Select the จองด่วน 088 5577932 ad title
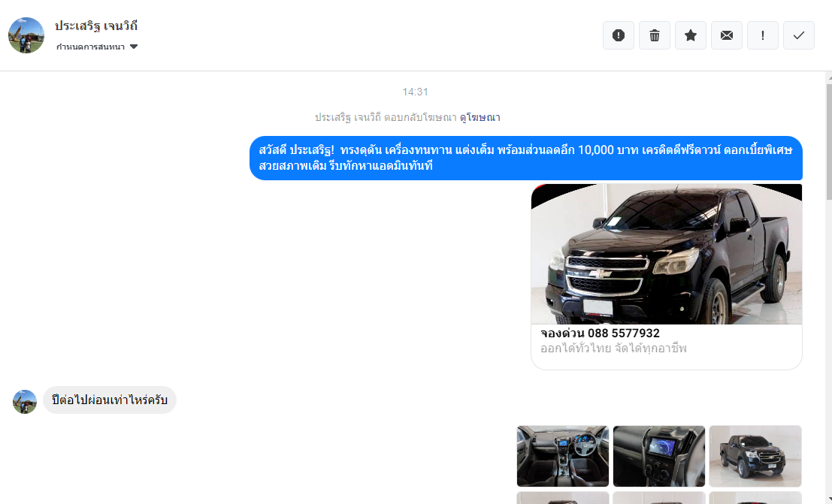This screenshot has width=832, height=504. [600, 333]
